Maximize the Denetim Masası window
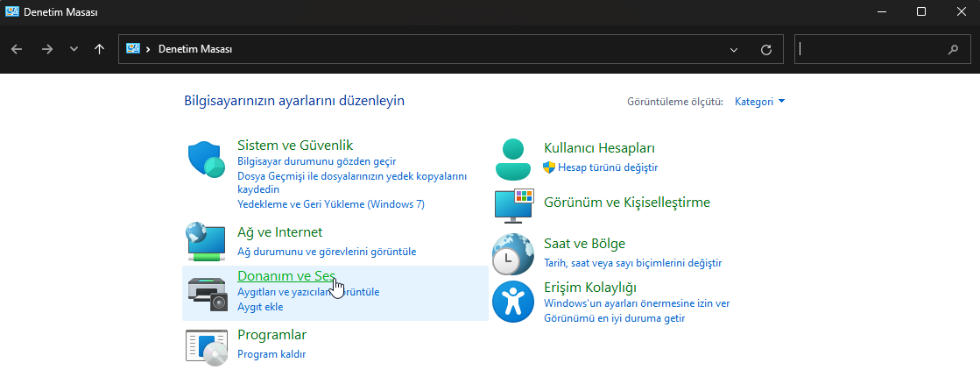Screen dimensions: 980x377 pyautogui.click(x=921, y=12)
